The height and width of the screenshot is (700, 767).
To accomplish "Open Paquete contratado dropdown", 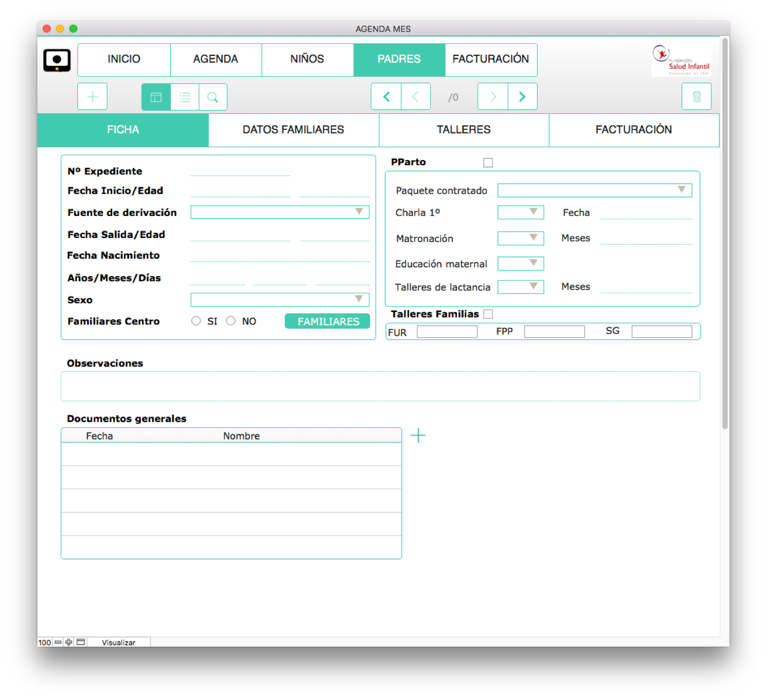I will tap(594, 190).
